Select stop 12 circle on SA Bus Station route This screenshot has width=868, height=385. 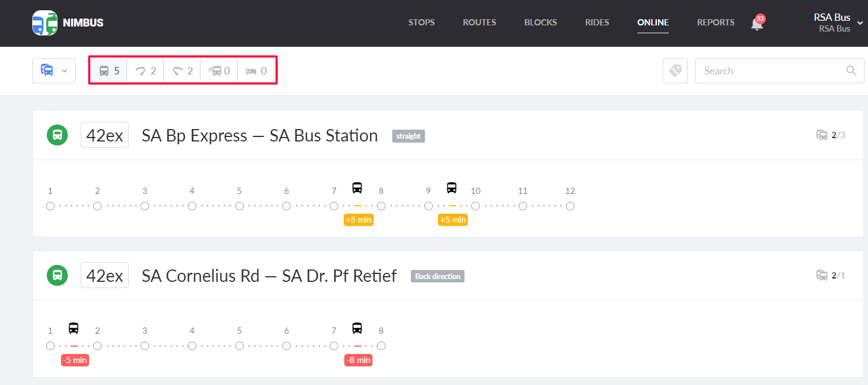[x=570, y=206]
